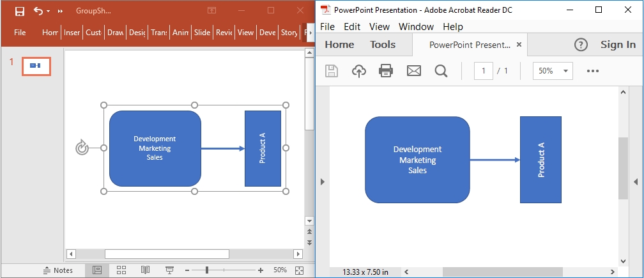Screen dimensions: 644x278
Task: Expand Acrobat left navigation pane arrow
Action: coord(322,182)
